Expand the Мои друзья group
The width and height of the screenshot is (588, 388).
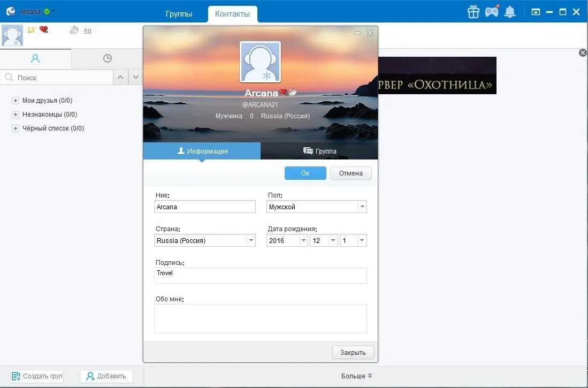click(x=16, y=101)
